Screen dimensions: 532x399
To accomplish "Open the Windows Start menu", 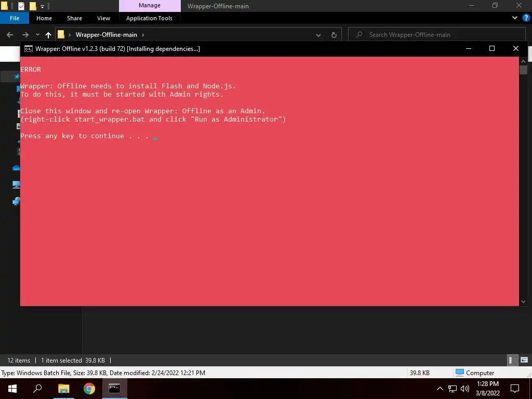I will pos(12,389).
